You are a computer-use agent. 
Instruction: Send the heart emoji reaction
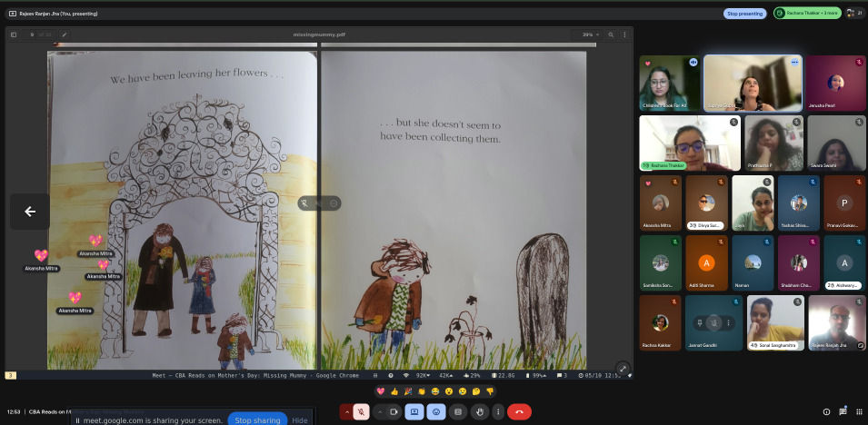click(x=380, y=391)
